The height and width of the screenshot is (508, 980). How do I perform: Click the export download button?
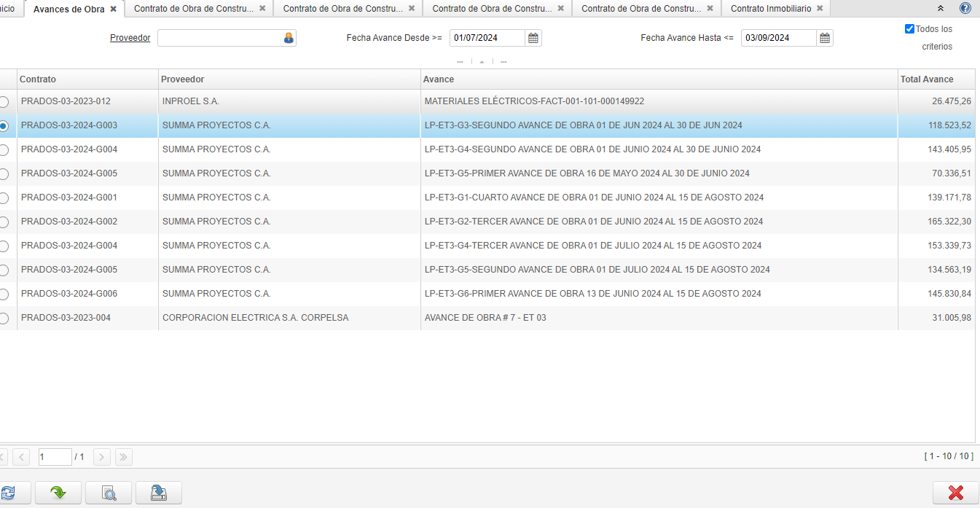coord(158,493)
